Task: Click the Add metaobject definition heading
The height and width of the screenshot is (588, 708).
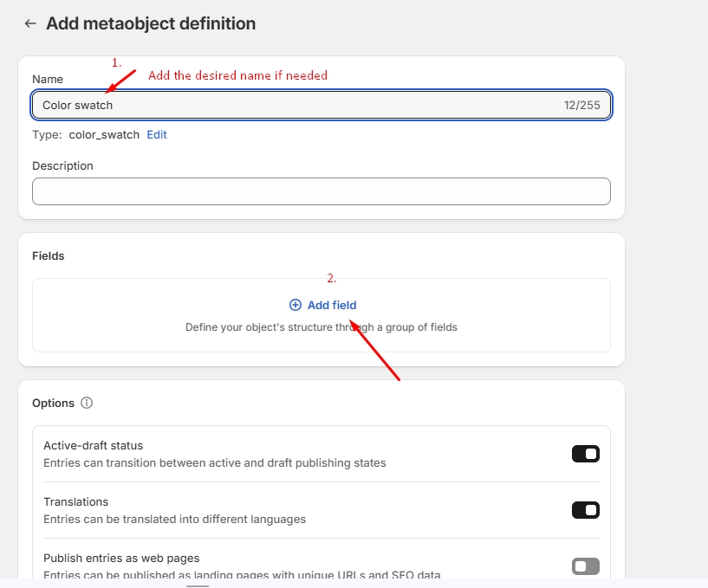Action: tap(151, 24)
